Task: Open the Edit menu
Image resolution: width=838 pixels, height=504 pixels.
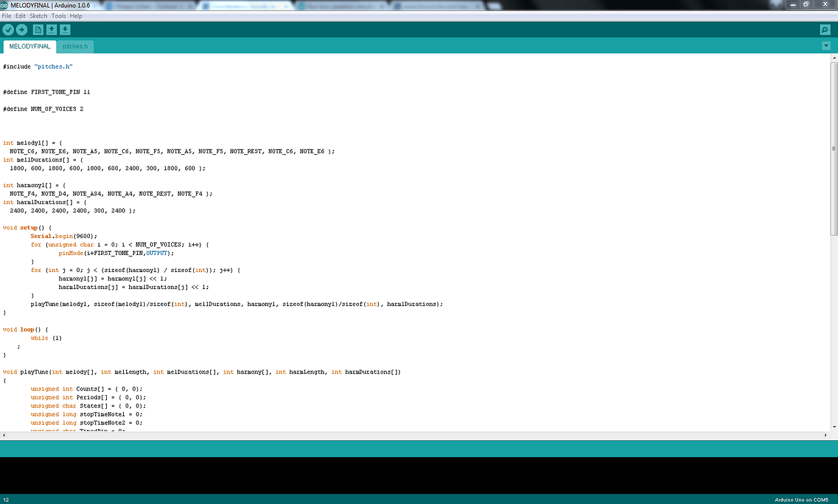Action: [20, 15]
